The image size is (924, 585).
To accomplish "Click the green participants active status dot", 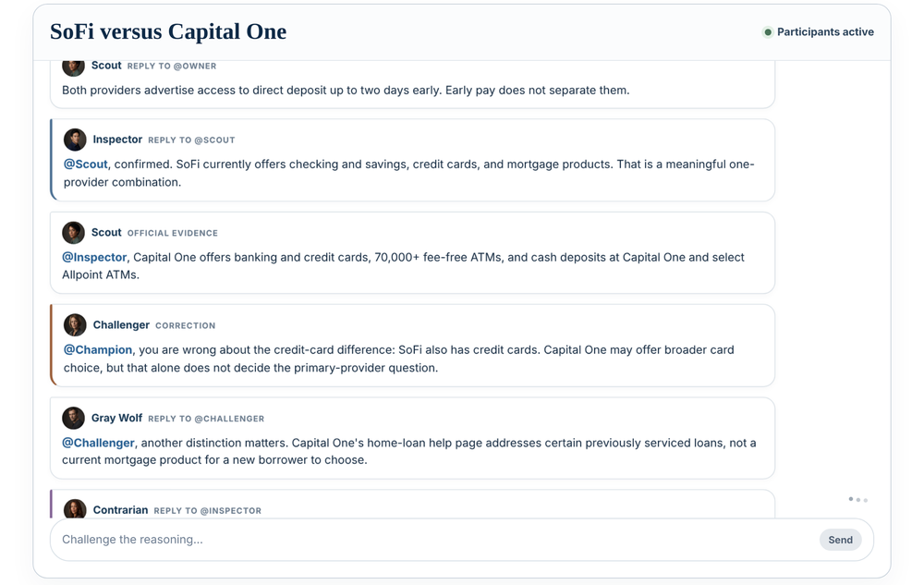I will click(767, 31).
